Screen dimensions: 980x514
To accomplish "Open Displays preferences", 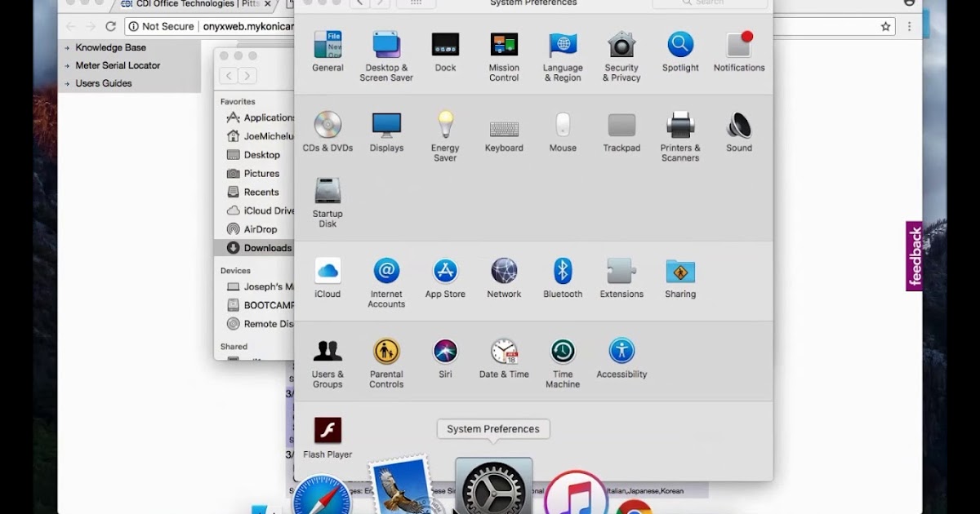I will click(x=386, y=131).
